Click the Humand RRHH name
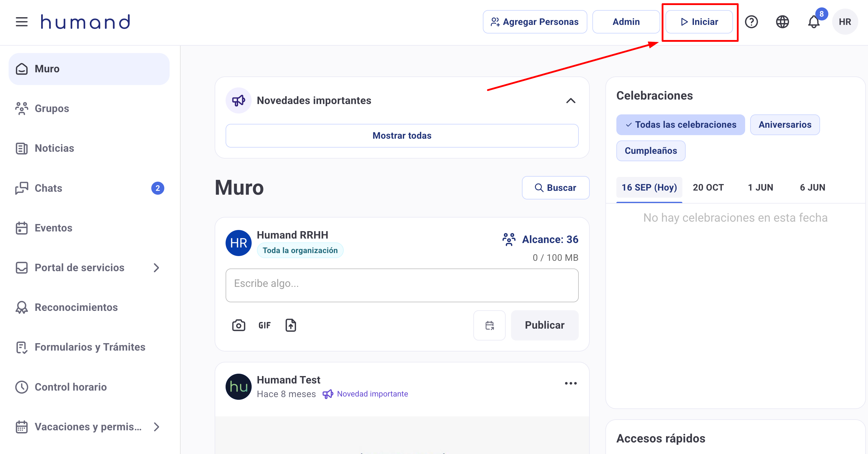Viewport: 868px width, 454px height. [x=292, y=235]
